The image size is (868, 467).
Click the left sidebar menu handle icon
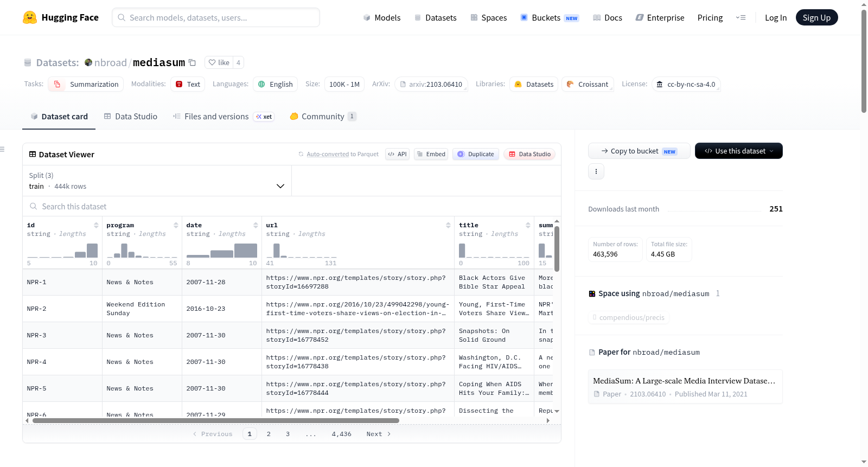click(2, 149)
